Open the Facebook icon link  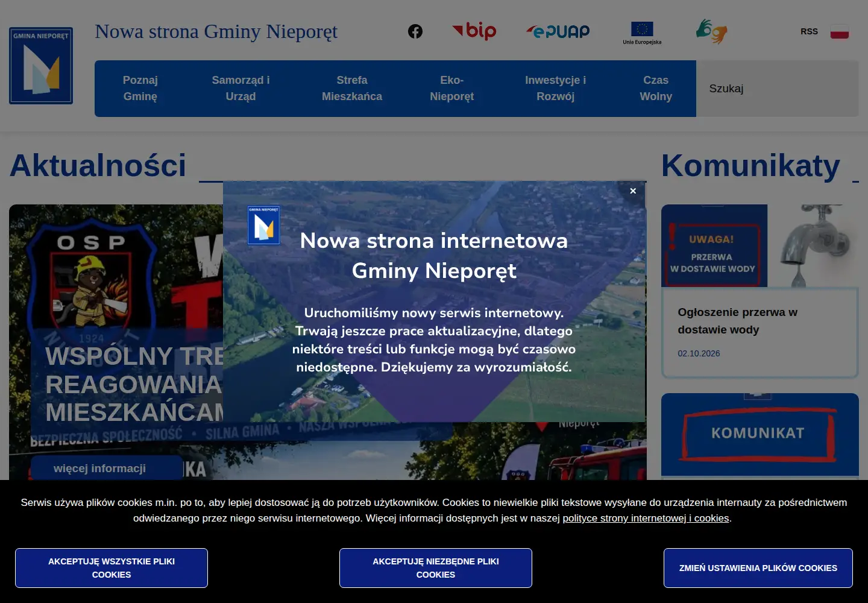(x=415, y=31)
